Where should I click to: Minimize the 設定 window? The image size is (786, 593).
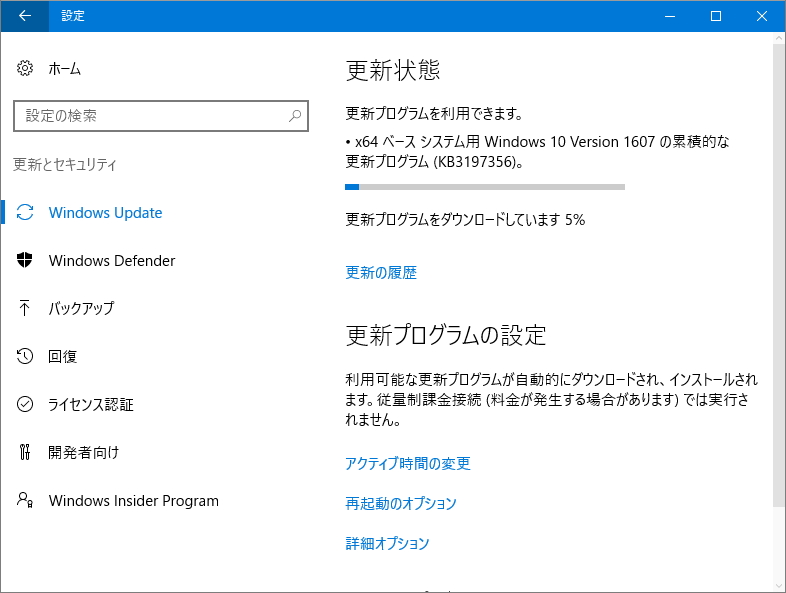click(670, 16)
